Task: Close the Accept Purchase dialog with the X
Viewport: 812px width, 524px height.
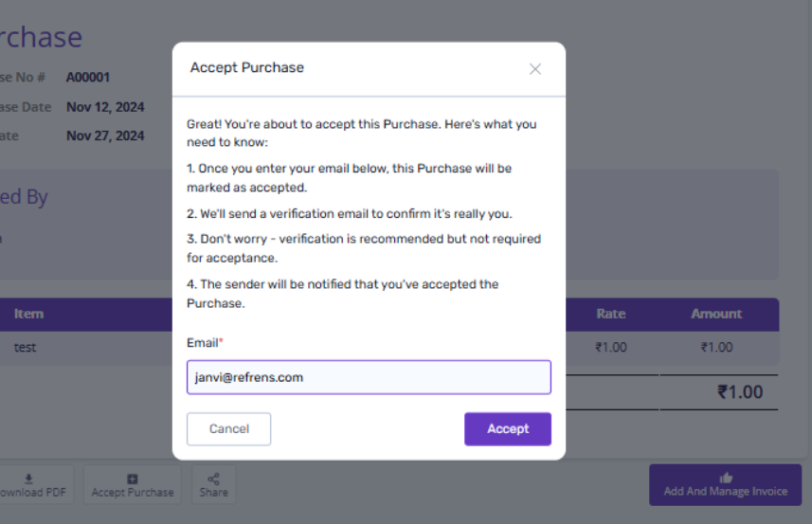Action: point(535,69)
